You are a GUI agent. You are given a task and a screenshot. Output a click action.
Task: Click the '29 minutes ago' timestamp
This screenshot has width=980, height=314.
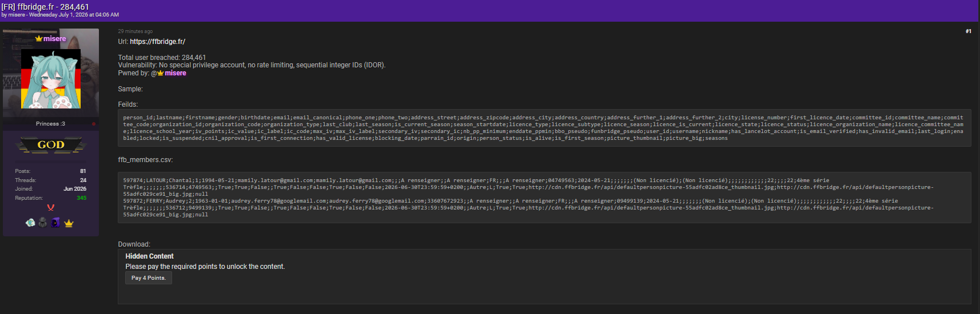pyautogui.click(x=136, y=31)
